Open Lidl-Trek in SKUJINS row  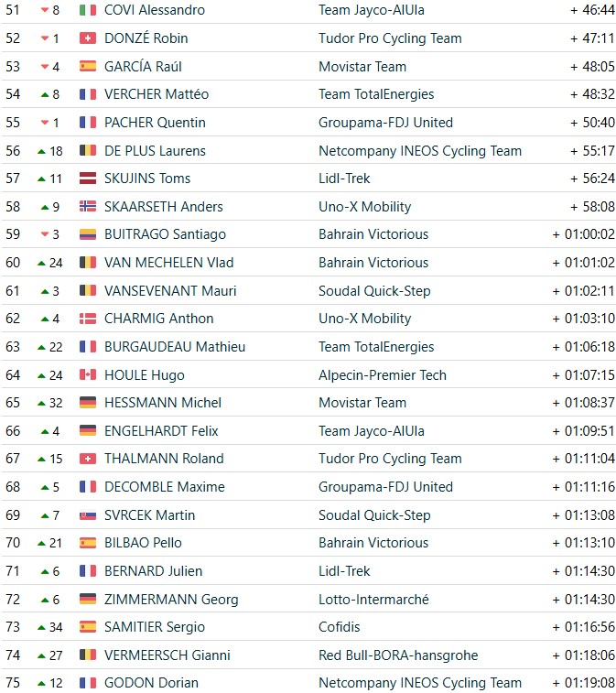(x=344, y=179)
